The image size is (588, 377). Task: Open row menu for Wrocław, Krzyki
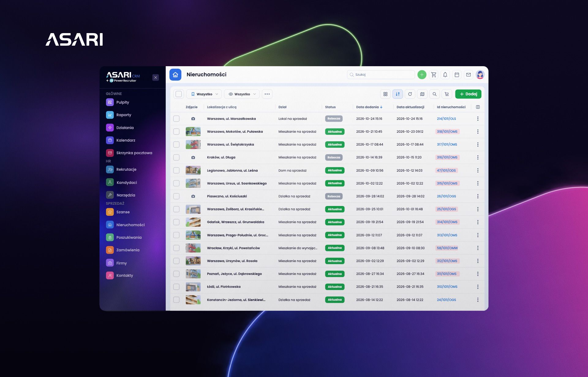point(478,248)
